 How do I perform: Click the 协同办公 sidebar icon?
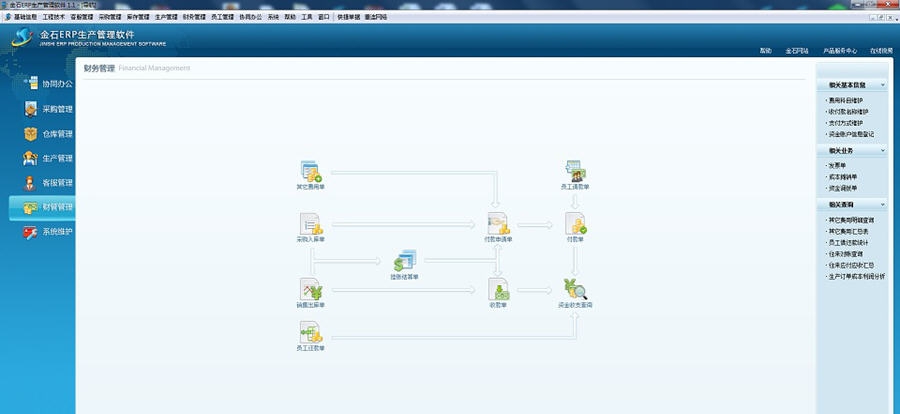tap(31, 83)
